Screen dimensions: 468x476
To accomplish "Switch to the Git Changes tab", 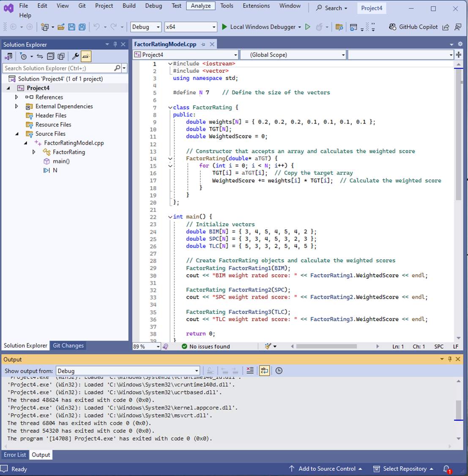I will (68, 346).
